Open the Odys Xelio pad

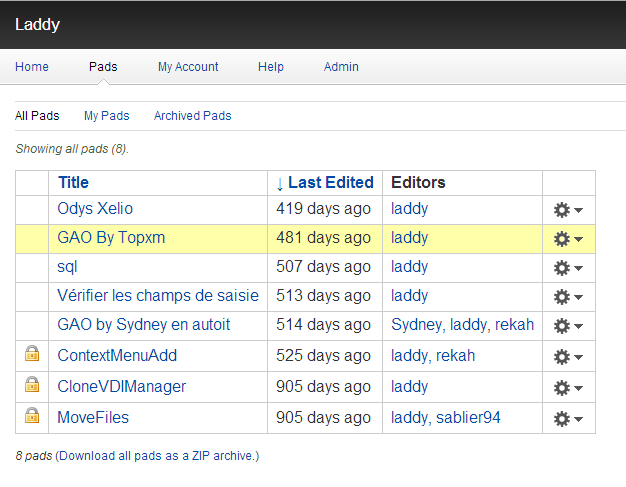click(x=95, y=209)
